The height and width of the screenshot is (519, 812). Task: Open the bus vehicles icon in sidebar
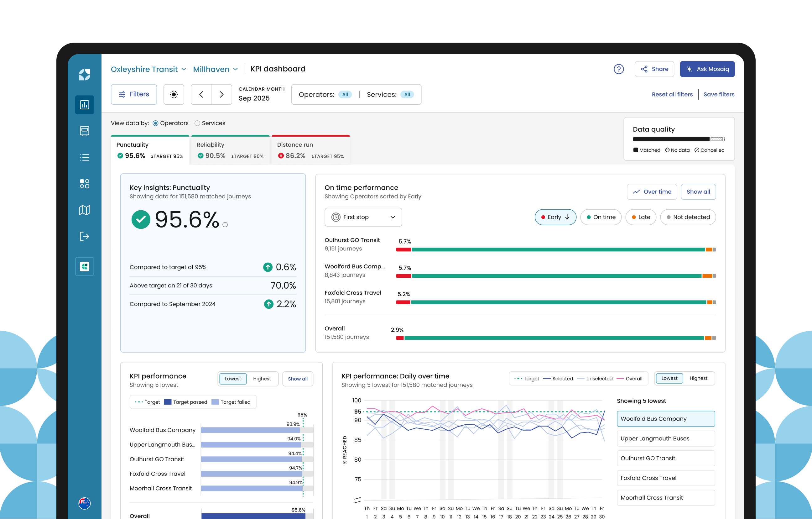click(x=84, y=131)
